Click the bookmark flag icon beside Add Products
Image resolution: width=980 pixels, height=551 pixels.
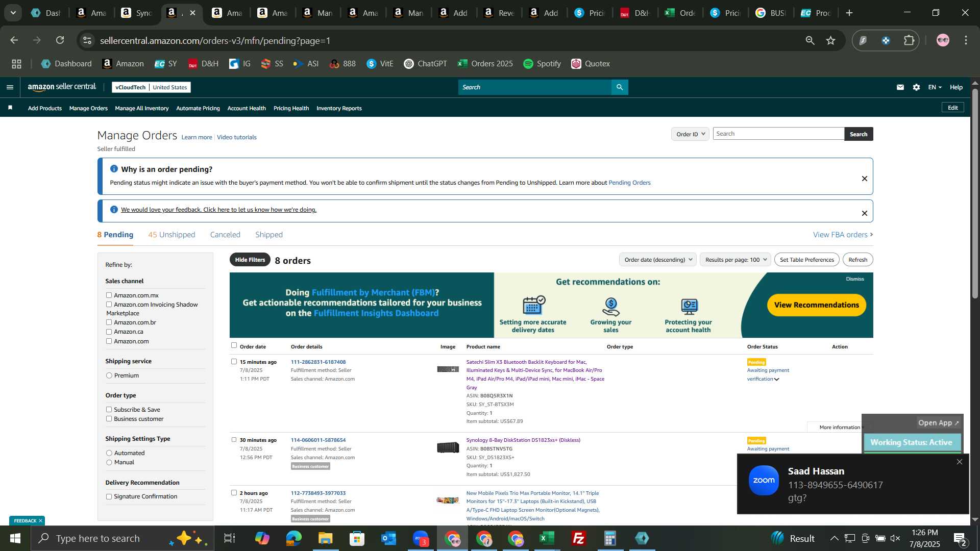pos(10,108)
